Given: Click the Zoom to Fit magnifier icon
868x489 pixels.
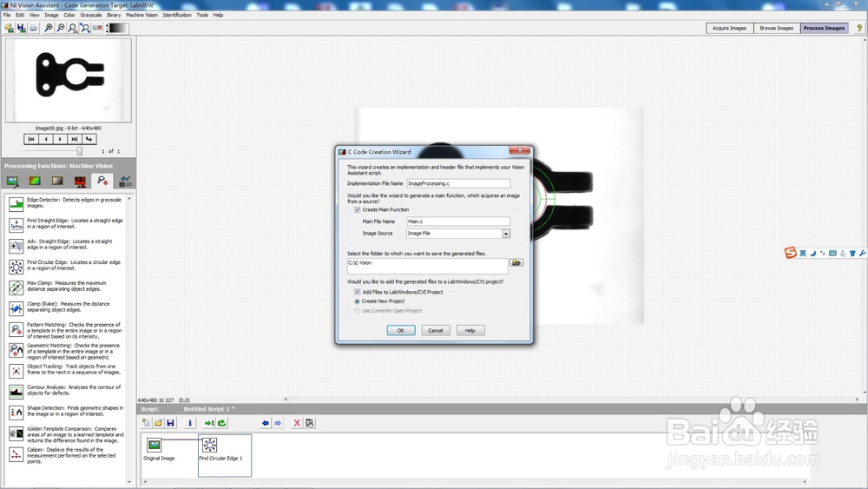Looking at the screenshot, I should coord(85,28).
